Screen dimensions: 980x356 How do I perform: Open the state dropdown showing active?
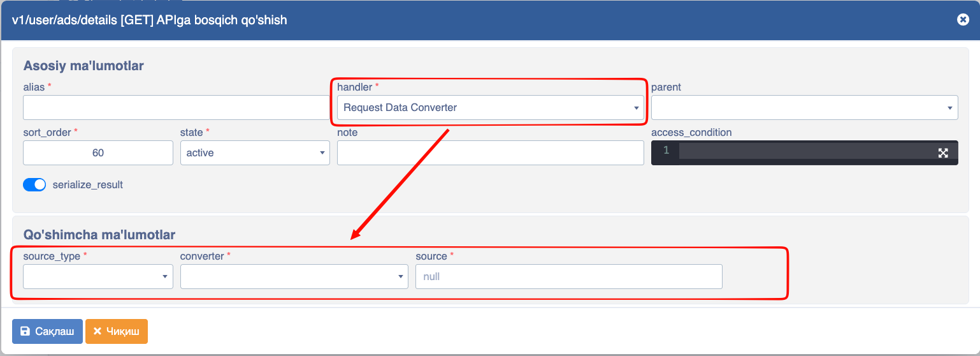point(255,153)
